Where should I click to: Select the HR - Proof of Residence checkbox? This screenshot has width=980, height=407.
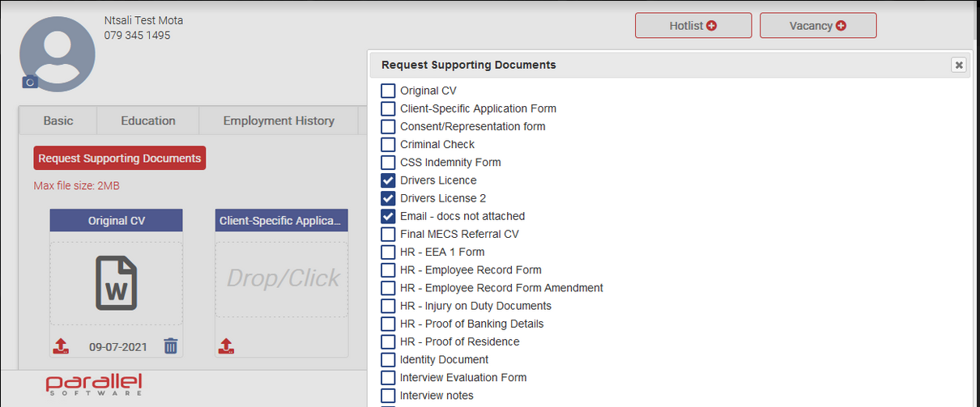pyautogui.click(x=388, y=342)
